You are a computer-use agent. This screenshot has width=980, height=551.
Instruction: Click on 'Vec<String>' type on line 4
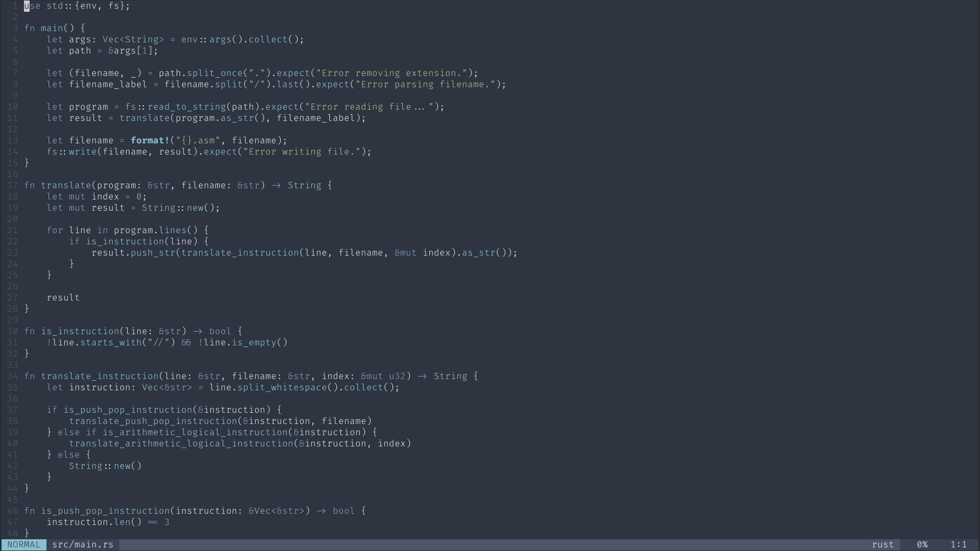click(133, 39)
